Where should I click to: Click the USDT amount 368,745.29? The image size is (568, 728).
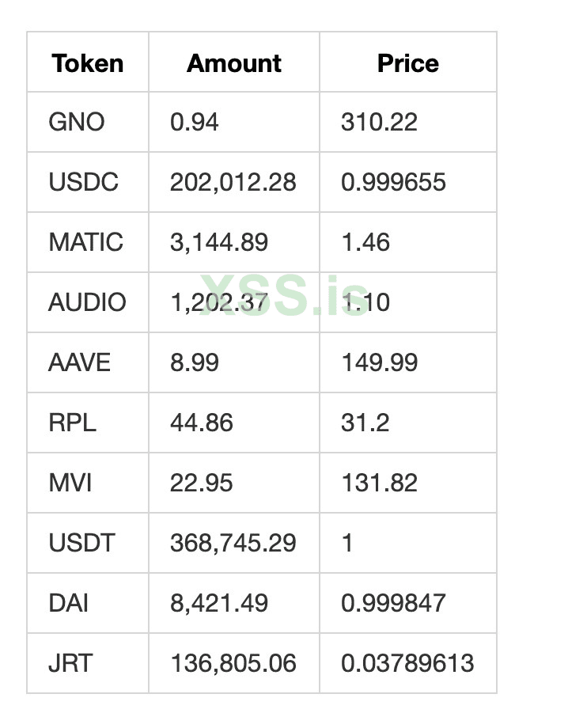[233, 543]
